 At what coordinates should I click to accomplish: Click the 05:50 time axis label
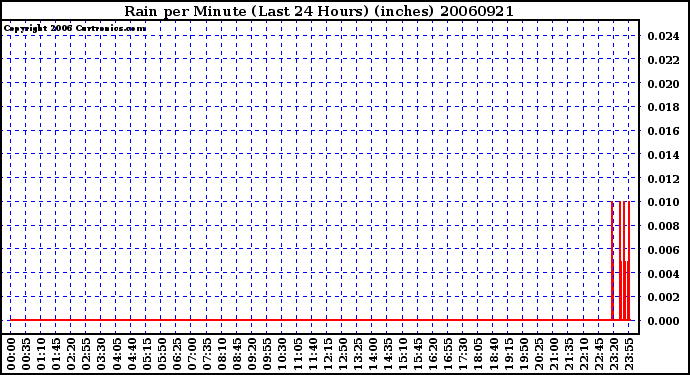pyautogui.click(x=161, y=354)
